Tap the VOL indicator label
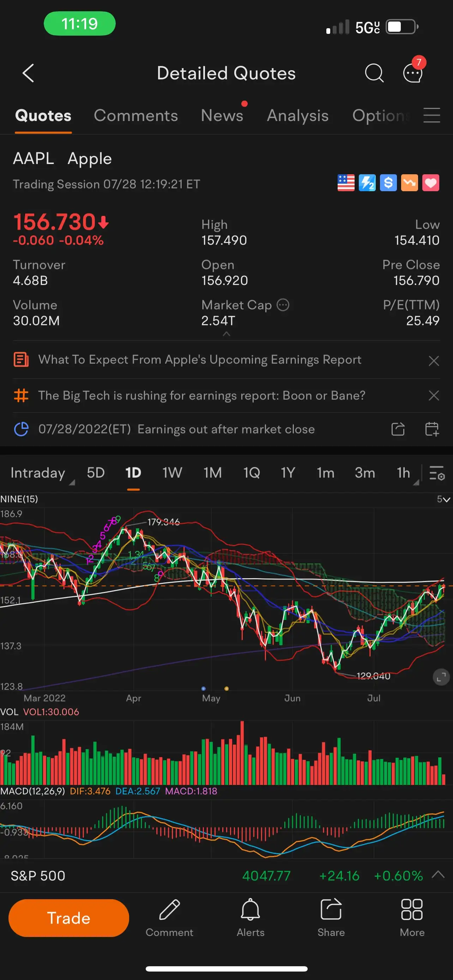 click(x=9, y=712)
